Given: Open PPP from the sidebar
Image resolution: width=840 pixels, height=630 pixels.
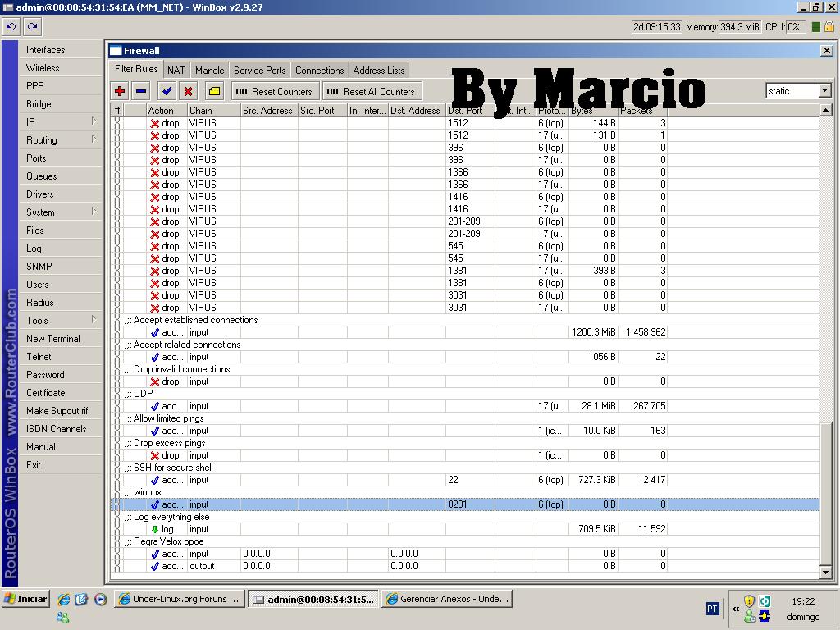Looking at the screenshot, I should 61,85.
